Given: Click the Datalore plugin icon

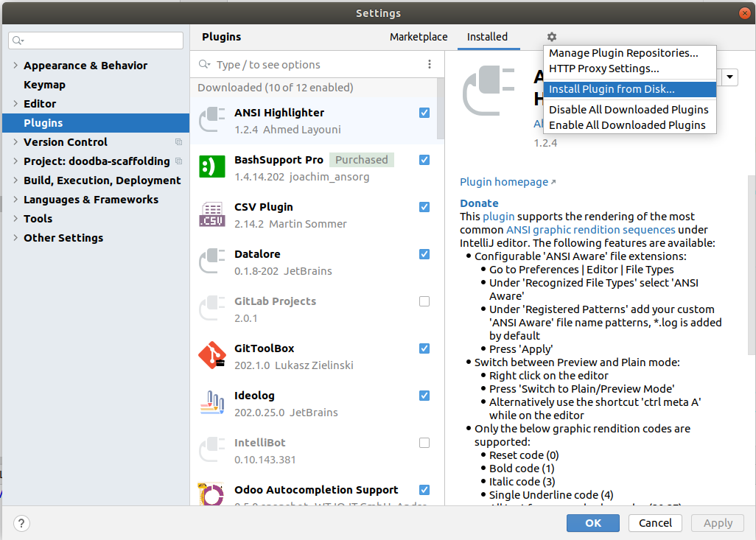Looking at the screenshot, I should [212, 262].
